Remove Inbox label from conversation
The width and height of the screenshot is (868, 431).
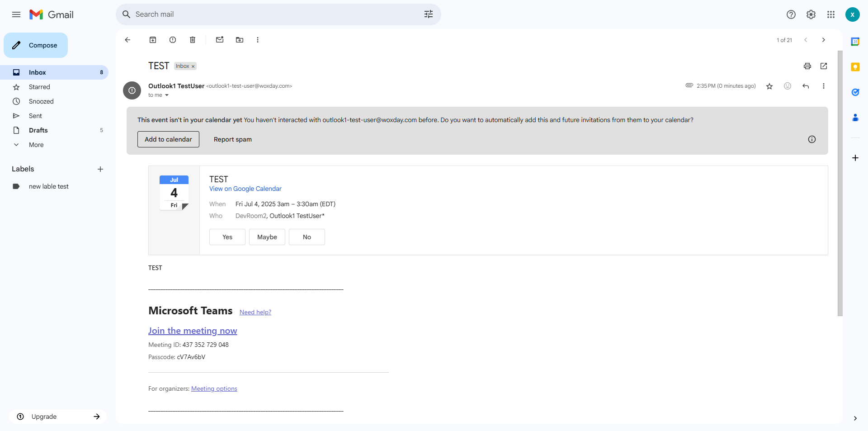coord(193,66)
